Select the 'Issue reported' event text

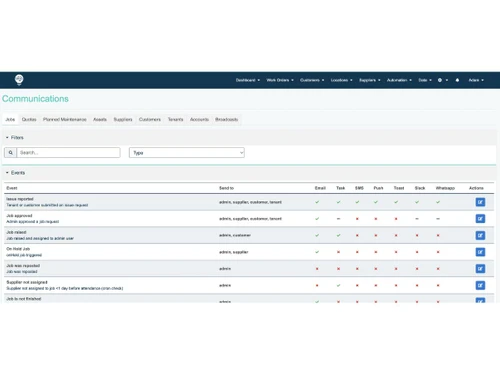tap(20, 199)
